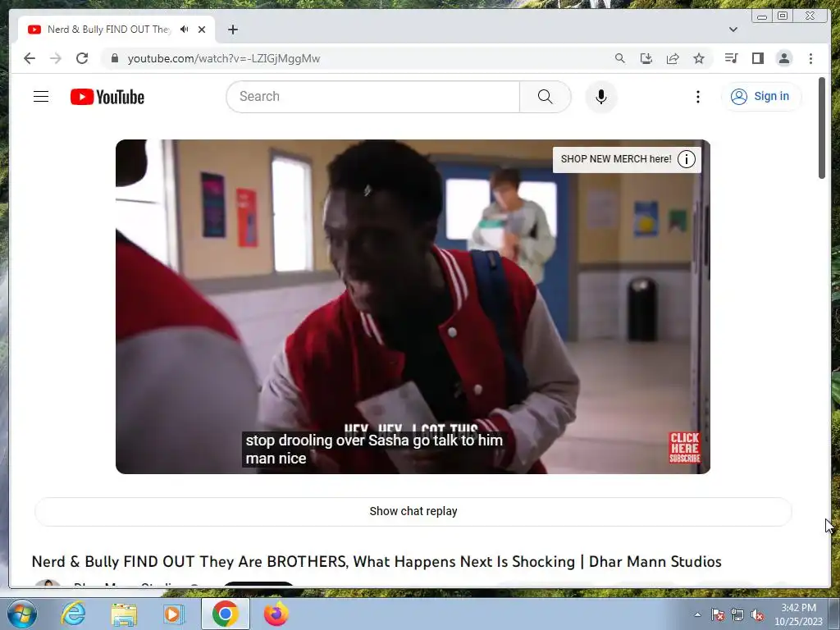This screenshot has width=840, height=630.
Task: Click the address bar URL
Action: (223, 58)
